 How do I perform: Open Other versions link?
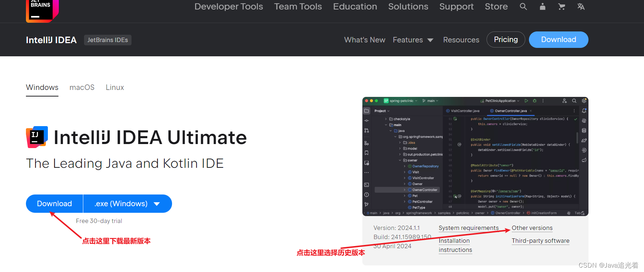tap(532, 228)
